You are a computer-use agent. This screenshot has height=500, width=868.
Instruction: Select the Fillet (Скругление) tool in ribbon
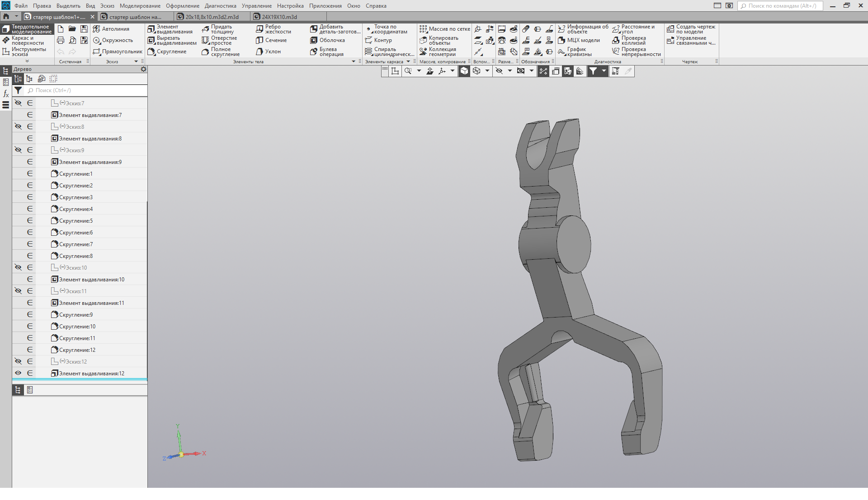151,52
